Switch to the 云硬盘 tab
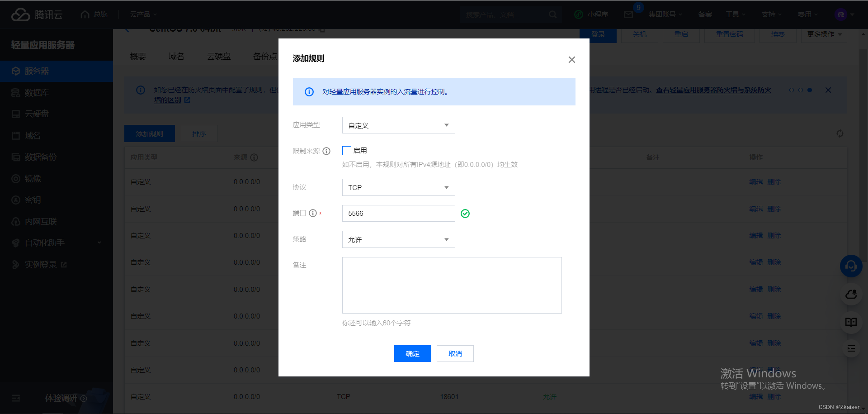Viewport: 868px width, 414px height. (219, 57)
